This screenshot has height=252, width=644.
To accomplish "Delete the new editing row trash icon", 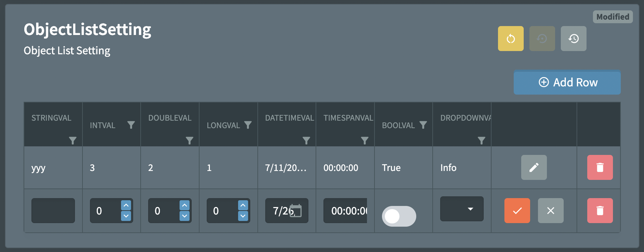I will click(x=600, y=211).
